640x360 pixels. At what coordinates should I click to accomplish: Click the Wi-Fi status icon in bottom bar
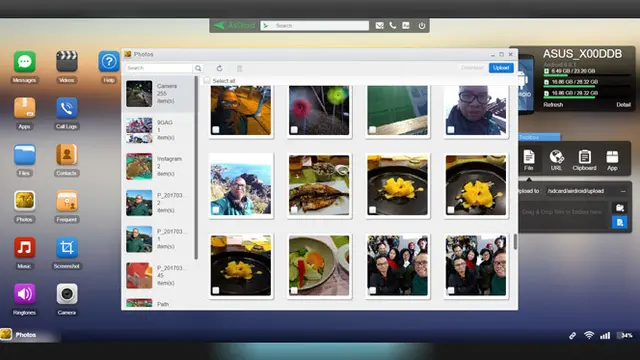click(x=589, y=336)
